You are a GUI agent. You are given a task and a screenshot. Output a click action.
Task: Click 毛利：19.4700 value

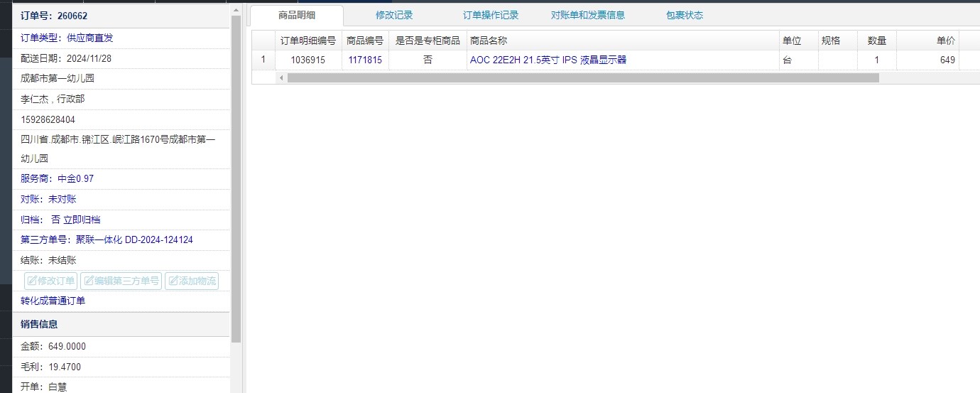click(50, 367)
